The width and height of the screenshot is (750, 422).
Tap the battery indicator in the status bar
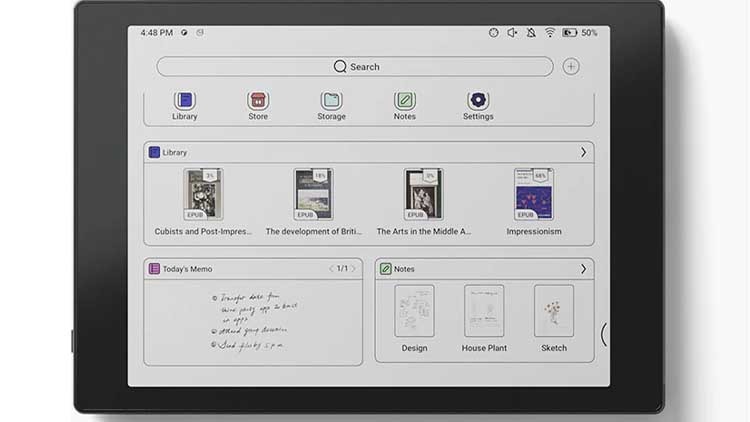(569, 33)
